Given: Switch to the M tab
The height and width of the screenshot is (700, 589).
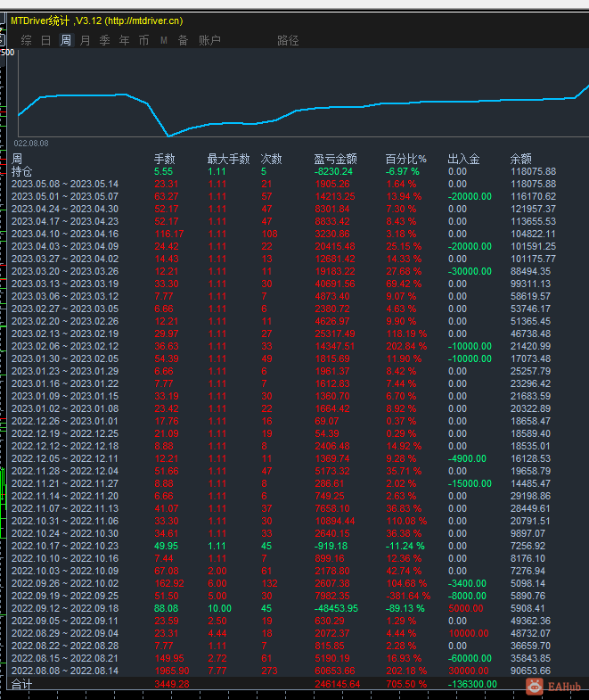Looking at the screenshot, I should point(164,41).
